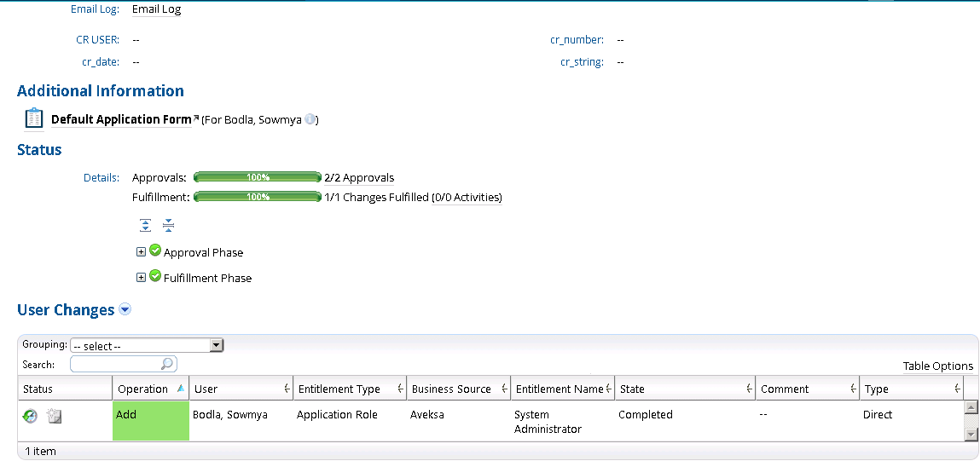Open Table Options
This screenshot has height=461, width=980.
pyautogui.click(x=937, y=366)
